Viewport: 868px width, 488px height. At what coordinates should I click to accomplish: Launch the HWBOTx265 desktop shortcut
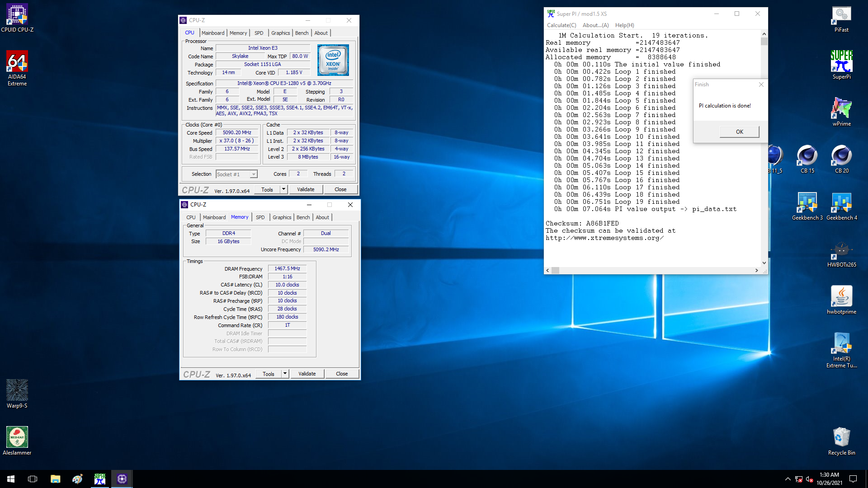click(841, 253)
